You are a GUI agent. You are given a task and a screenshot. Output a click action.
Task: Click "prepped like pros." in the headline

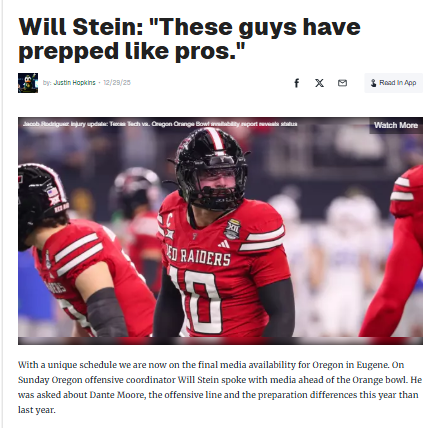tap(132, 51)
